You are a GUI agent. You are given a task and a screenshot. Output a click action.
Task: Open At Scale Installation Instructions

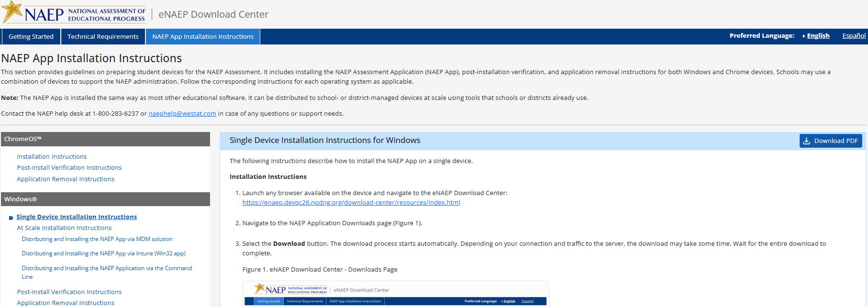(x=64, y=228)
